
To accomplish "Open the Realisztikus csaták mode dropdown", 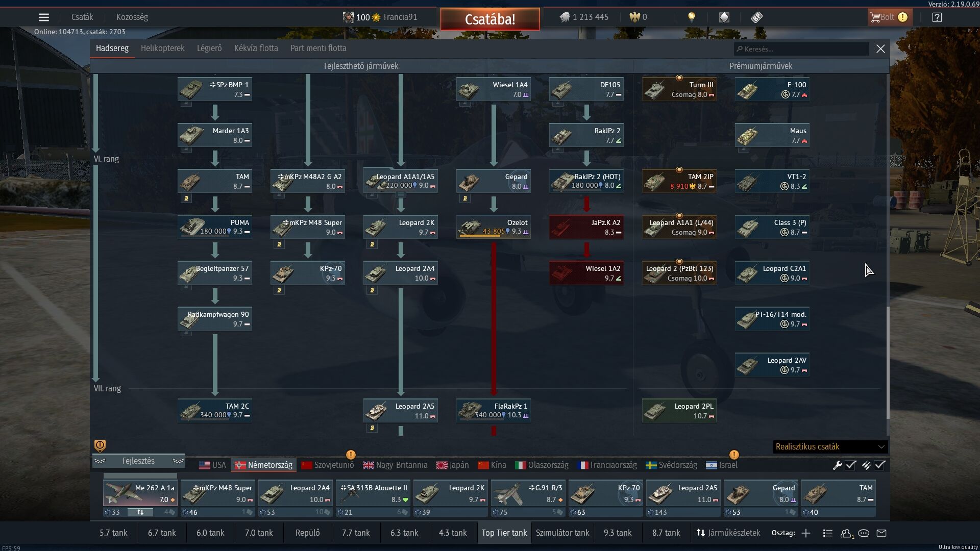I will click(x=830, y=447).
